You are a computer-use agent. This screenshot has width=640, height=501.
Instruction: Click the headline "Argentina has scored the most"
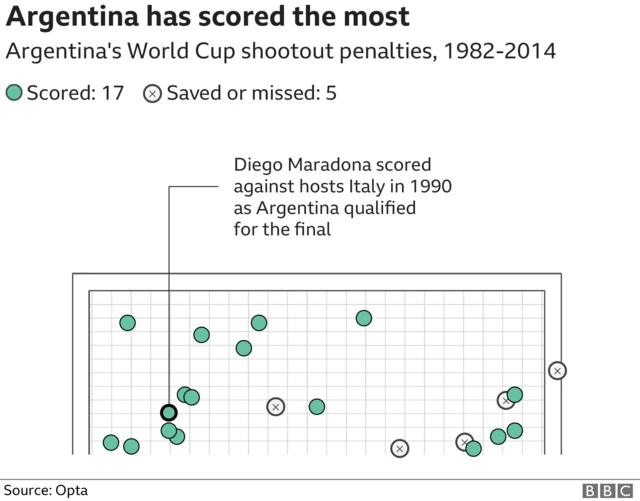(208, 18)
